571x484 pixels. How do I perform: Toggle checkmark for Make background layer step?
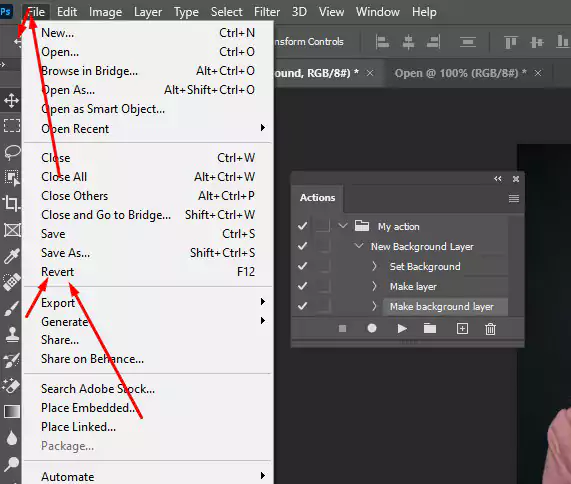tap(302, 306)
